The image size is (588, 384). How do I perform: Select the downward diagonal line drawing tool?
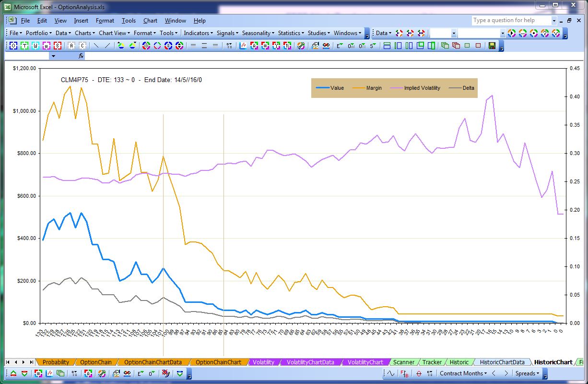point(96,46)
